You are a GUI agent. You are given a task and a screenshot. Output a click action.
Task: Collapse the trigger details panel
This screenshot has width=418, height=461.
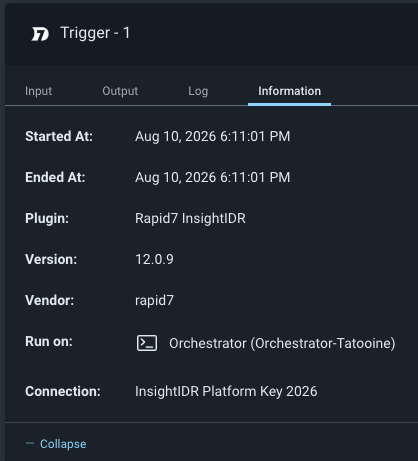[63, 444]
